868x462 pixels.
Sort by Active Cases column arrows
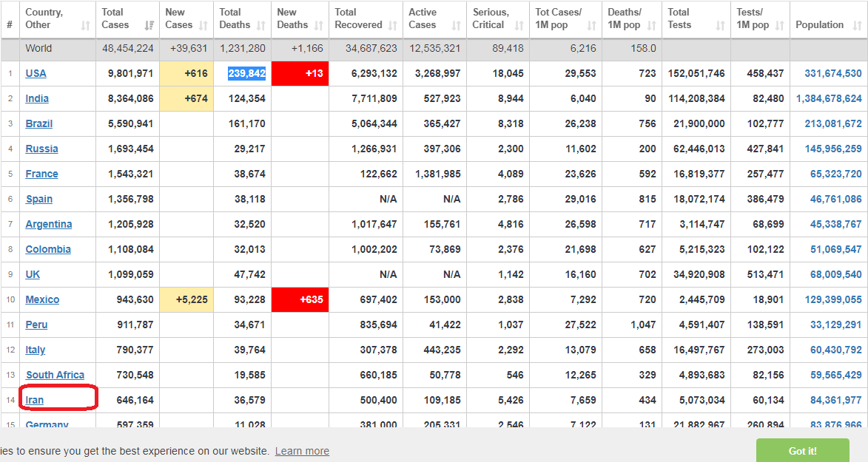click(x=456, y=25)
